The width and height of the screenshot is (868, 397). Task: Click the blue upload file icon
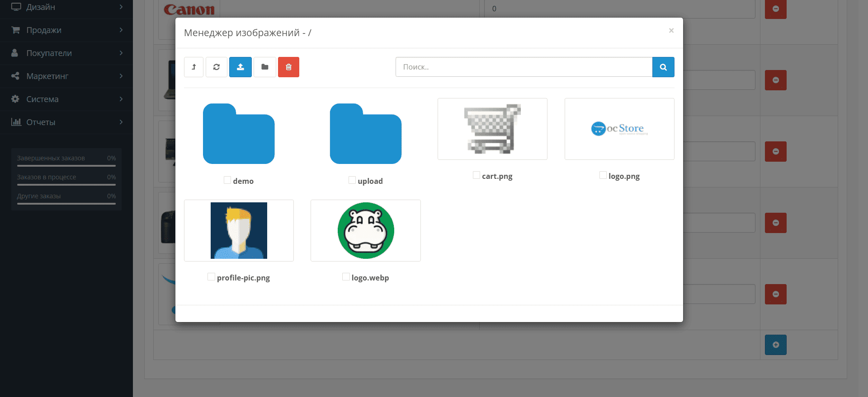(241, 67)
